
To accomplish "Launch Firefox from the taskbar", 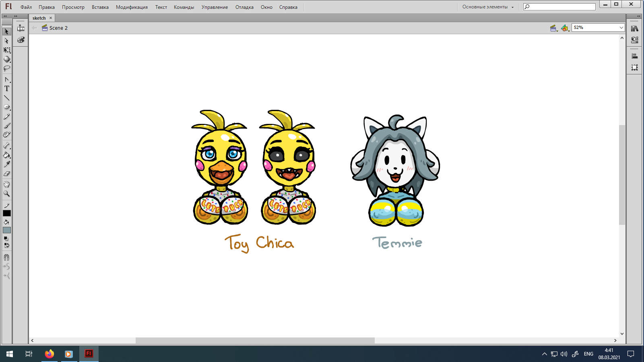I will pyautogui.click(x=50, y=354).
